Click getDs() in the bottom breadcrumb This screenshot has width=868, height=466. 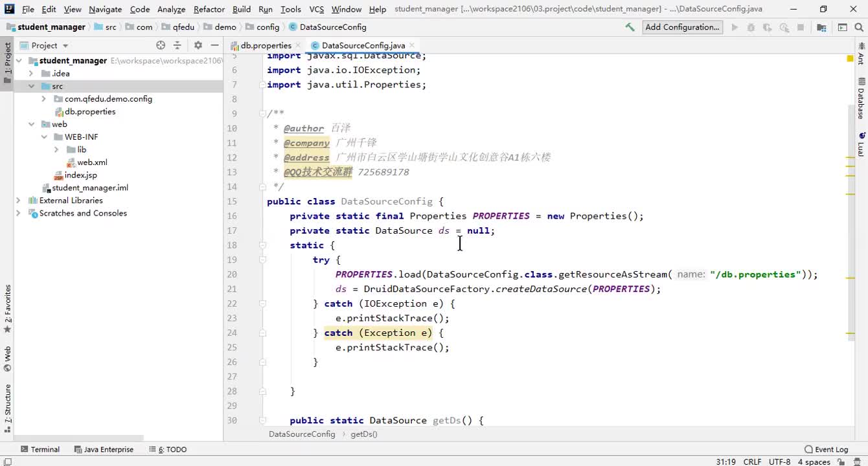pyautogui.click(x=364, y=434)
